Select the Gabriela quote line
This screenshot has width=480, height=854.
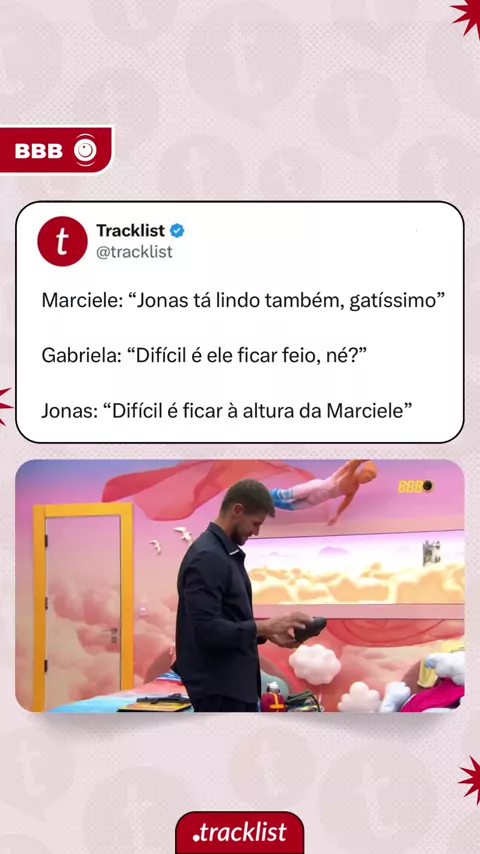point(204,356)
